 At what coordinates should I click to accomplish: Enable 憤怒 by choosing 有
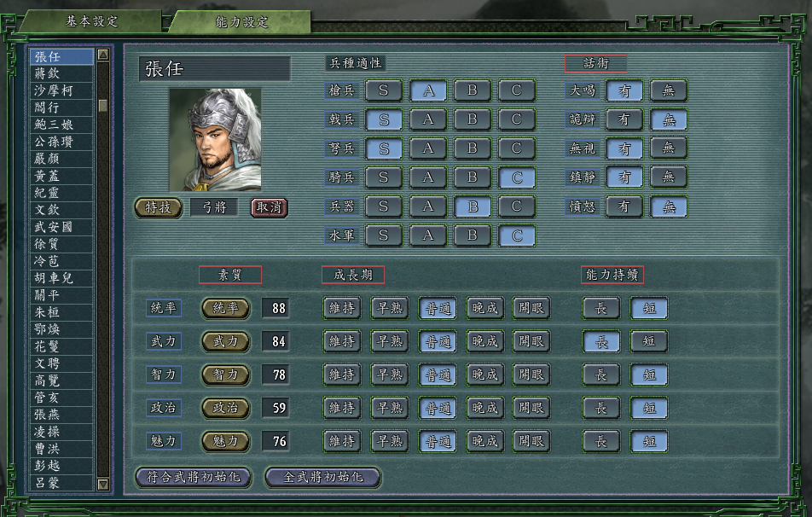(x=624, y=206)
